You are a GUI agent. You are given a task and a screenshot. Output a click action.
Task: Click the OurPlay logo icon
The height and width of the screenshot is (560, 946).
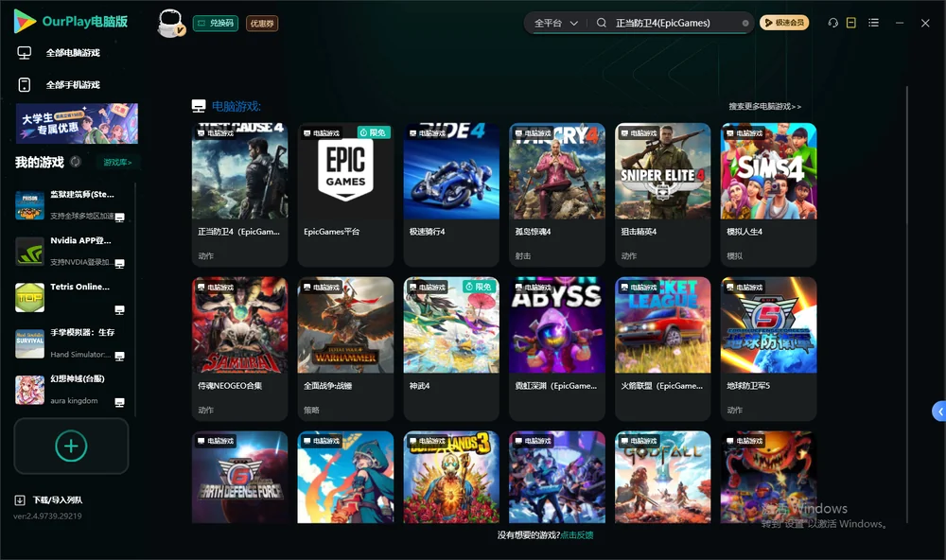pyautogui.click(x=25, y=22)
